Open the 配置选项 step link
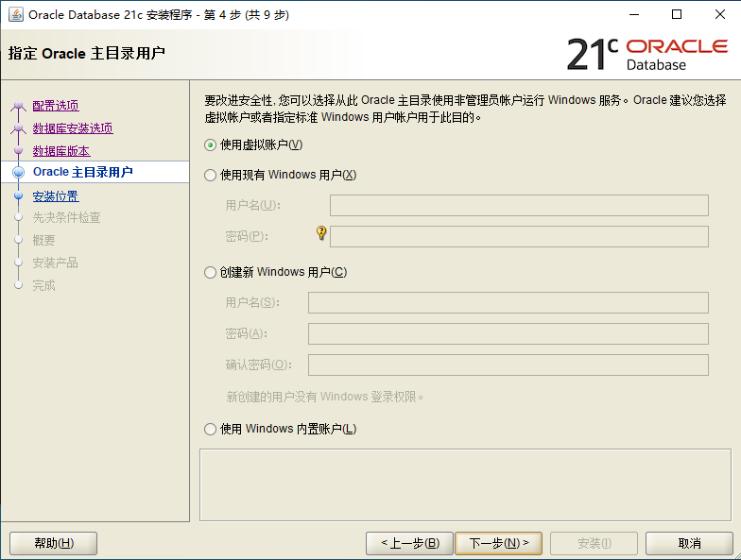Viewport: 741px width, 560px height. click(56, 106)
